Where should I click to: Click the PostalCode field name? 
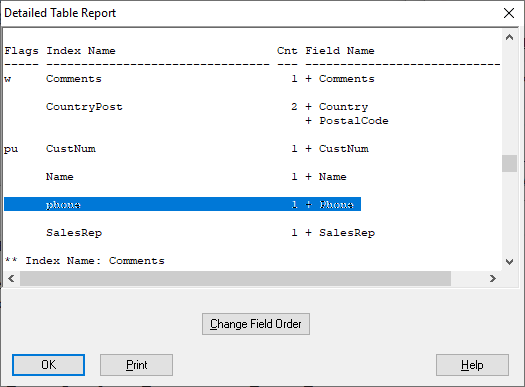[x=354, y=121]
